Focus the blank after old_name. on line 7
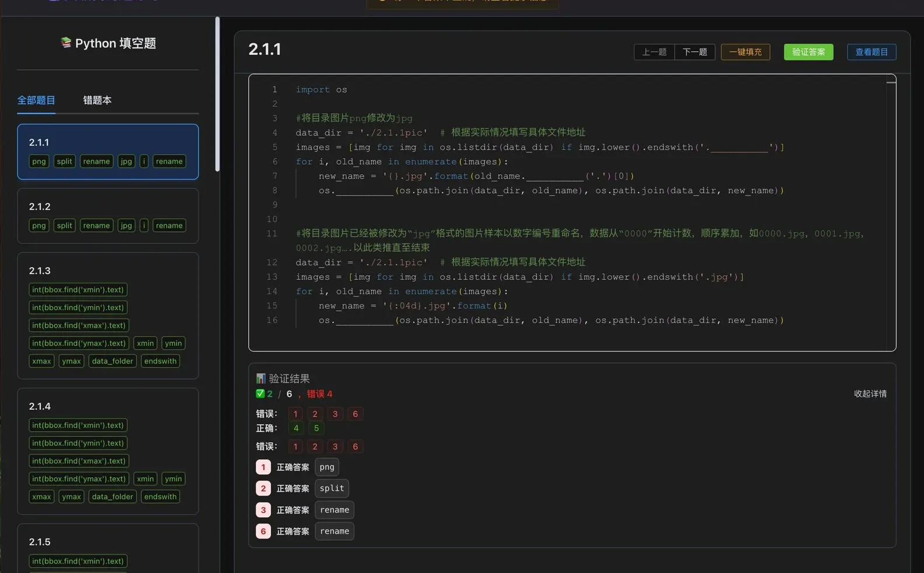This screenshot has width=924, height=573. coord(555,176)
